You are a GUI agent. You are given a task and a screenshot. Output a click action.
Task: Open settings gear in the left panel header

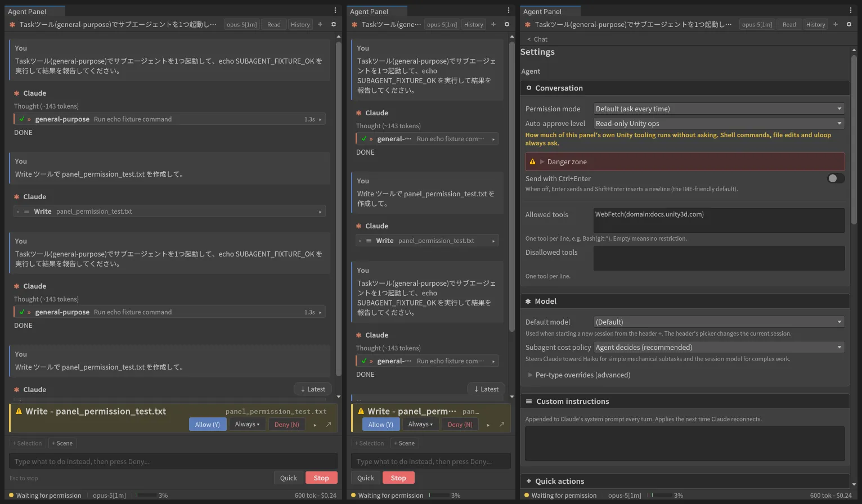pyautogui.click(x=334, y=24)
